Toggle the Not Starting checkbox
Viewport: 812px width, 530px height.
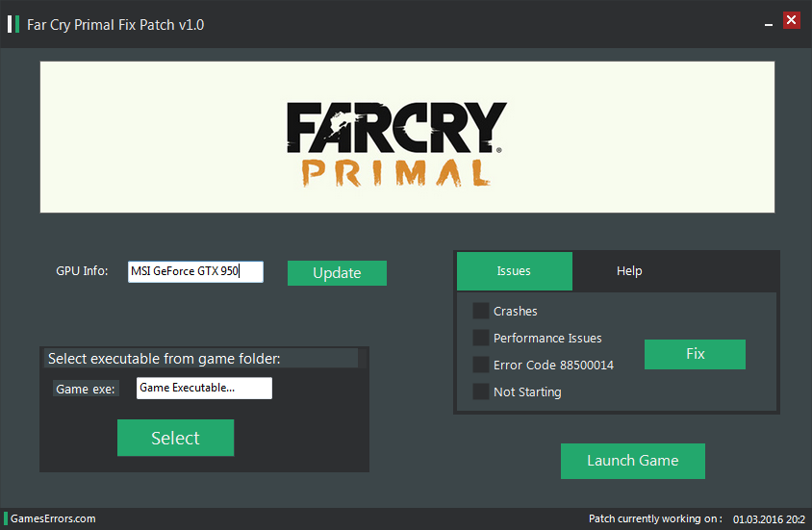[481, 391]
